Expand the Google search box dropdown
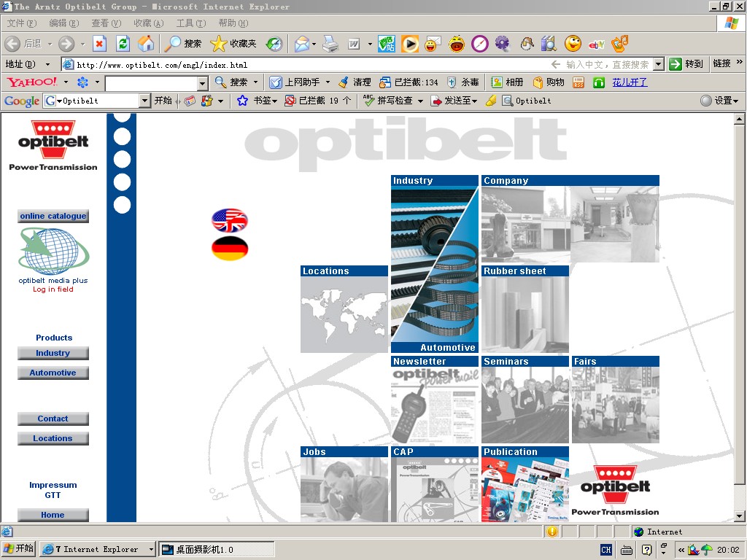 [145, 101]
